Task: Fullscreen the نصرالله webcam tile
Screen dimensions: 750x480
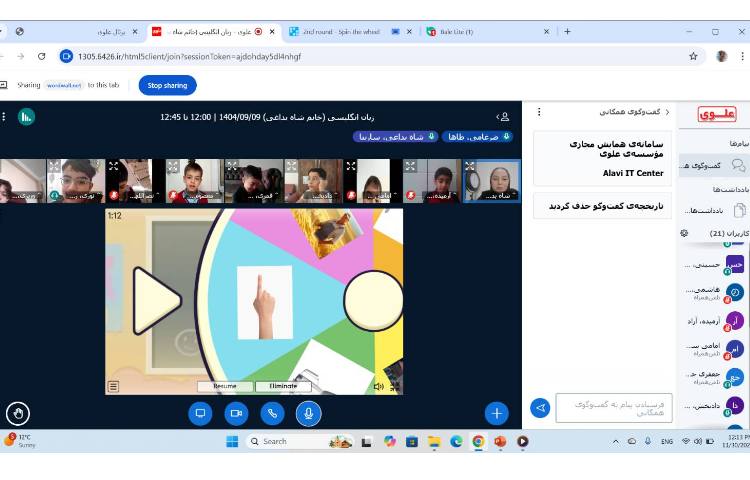Action: [113, 166]
